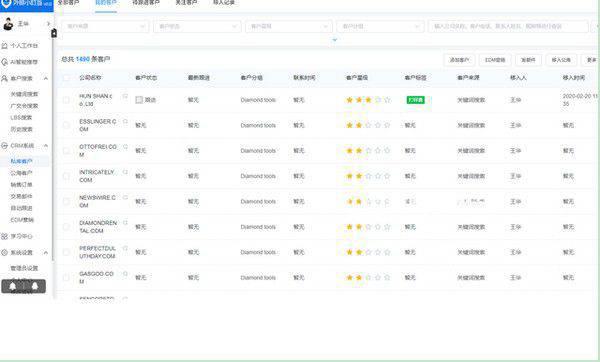Check the HUN SHAN row checkbox
Image resolution: width=600 pixels, height=362 pixels.
[66, 100]
